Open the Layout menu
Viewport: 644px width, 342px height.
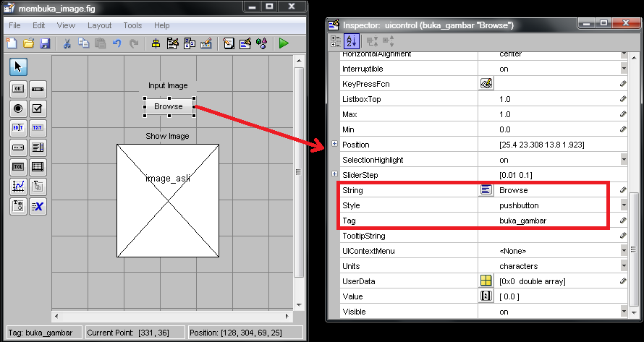pyautogui.click(x=99, y=25)
